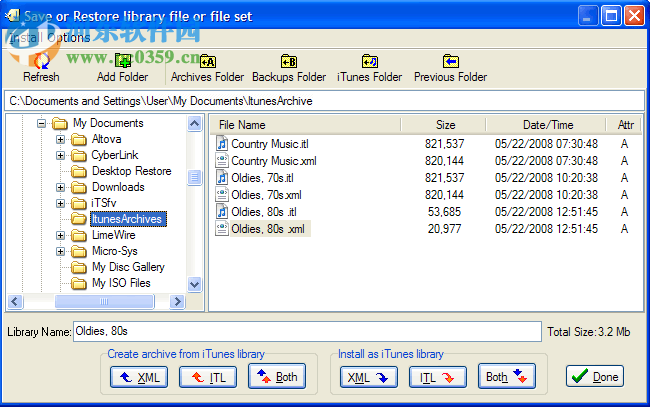The image size is (650, 409).
Task: Click folder tree scroll up arrow
Action: pyautogui.click(x=194, y=123)
